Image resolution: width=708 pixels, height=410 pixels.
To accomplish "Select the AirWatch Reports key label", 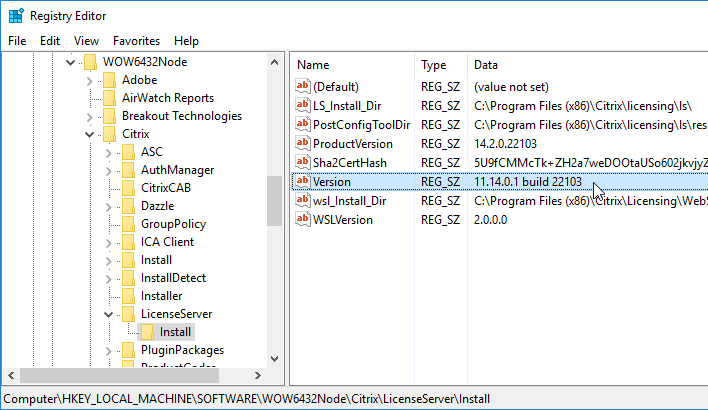I will point(168,98).
